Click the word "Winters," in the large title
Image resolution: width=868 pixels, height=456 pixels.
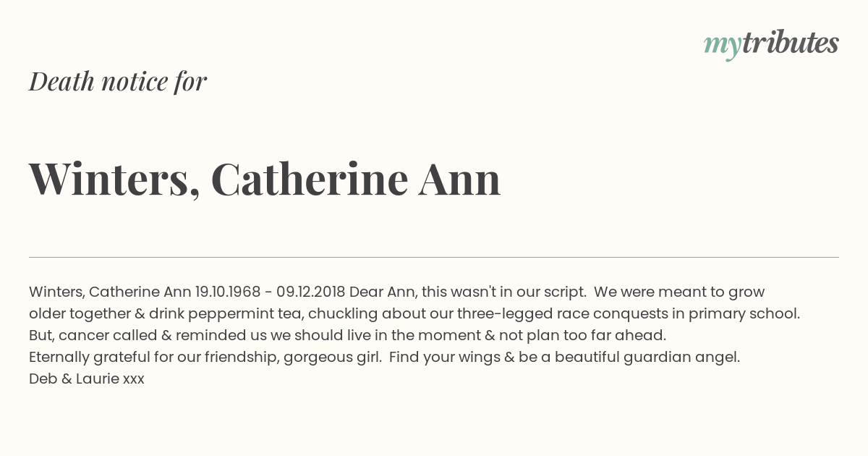[x=114, y=179]
